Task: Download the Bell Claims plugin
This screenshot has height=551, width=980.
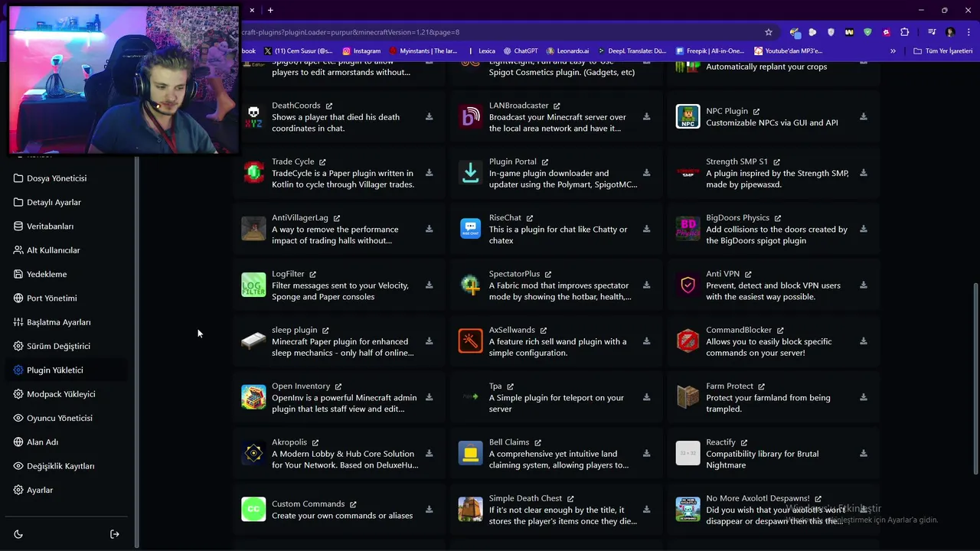Action: coord(646,453)
